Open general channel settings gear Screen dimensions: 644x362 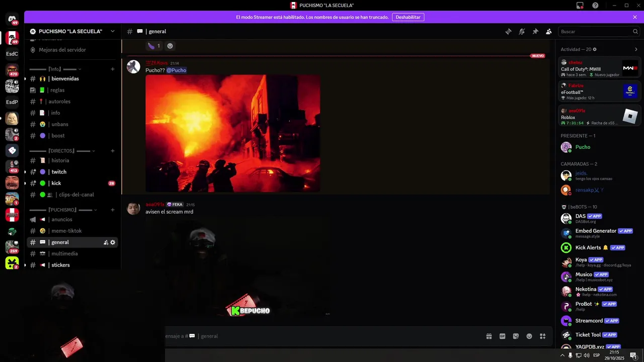point(113,242)
